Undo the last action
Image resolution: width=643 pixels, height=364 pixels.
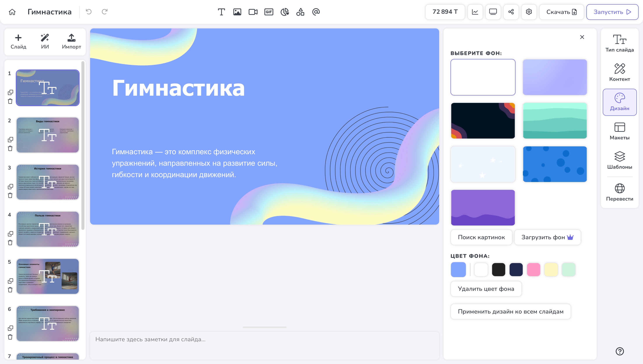point(89,12)
